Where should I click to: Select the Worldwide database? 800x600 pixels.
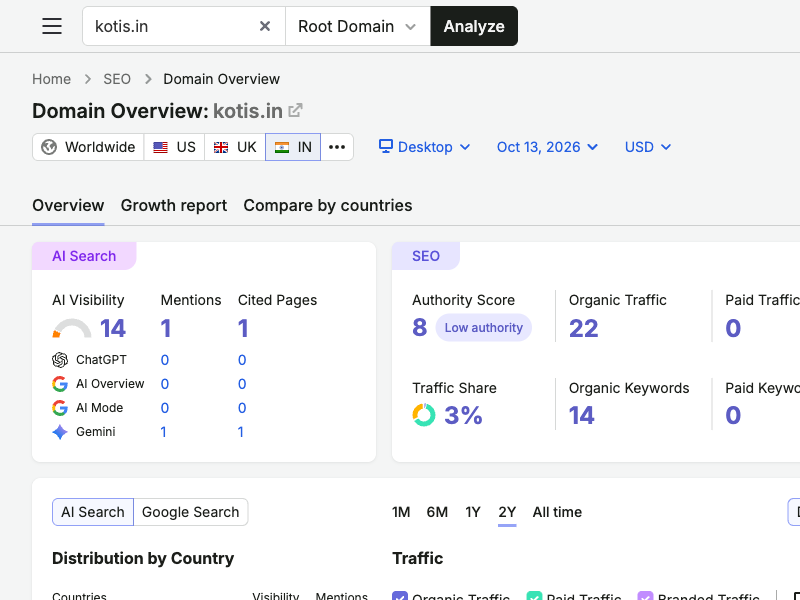[88, 147]
